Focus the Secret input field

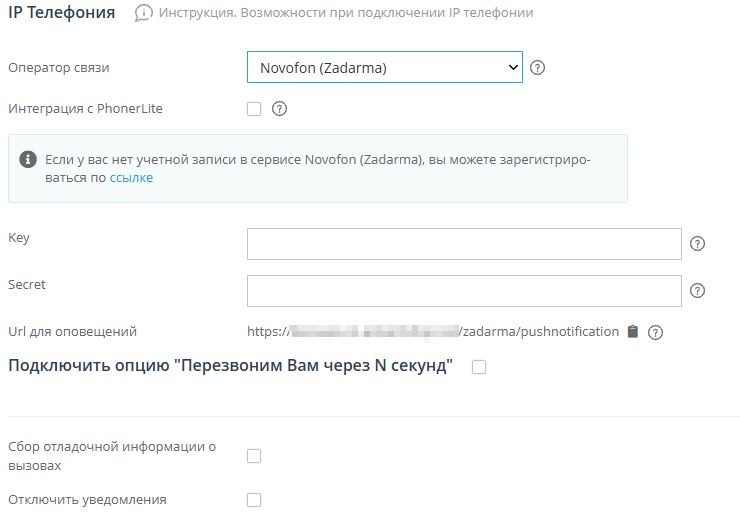(464, 291)
